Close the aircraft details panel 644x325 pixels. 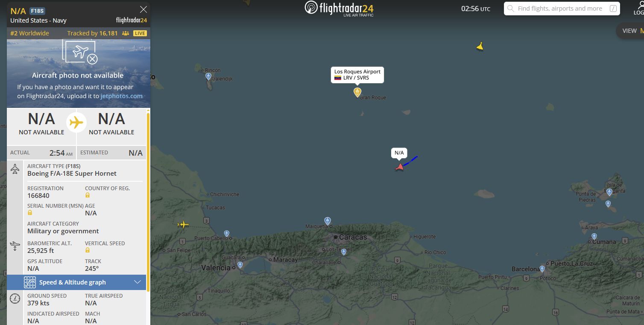[143, 9]
